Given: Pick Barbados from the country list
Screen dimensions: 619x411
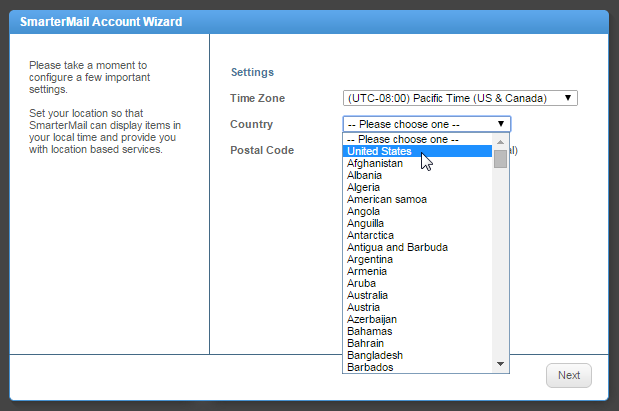Looking at the screenshot, I should point(418,367).
